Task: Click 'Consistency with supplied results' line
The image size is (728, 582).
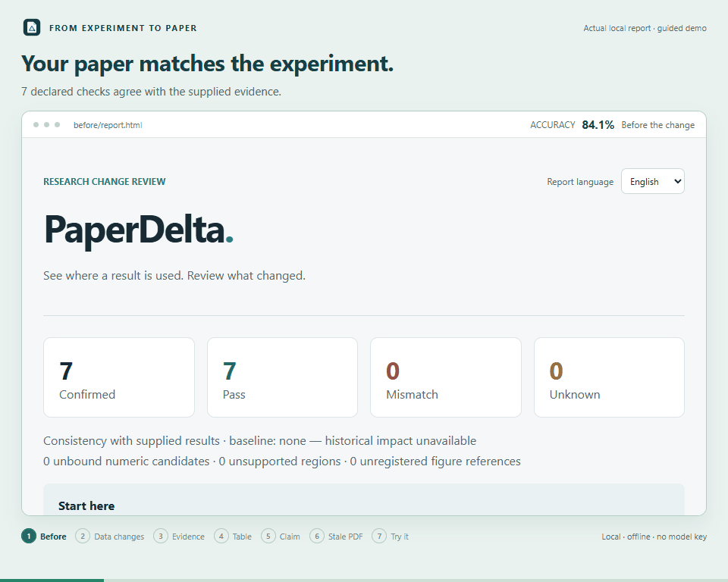Action: click(x=259, y=441)
